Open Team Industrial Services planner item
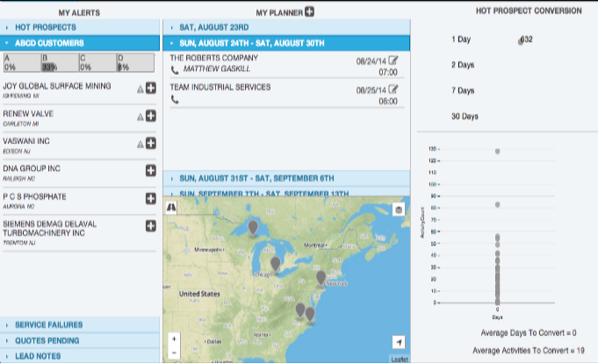 tap(220, 87)
